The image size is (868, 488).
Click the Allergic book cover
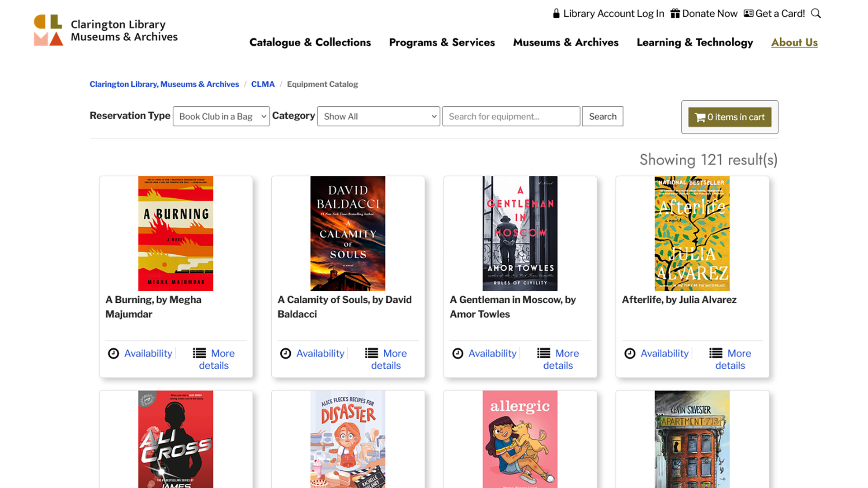(x=520, y=439)
